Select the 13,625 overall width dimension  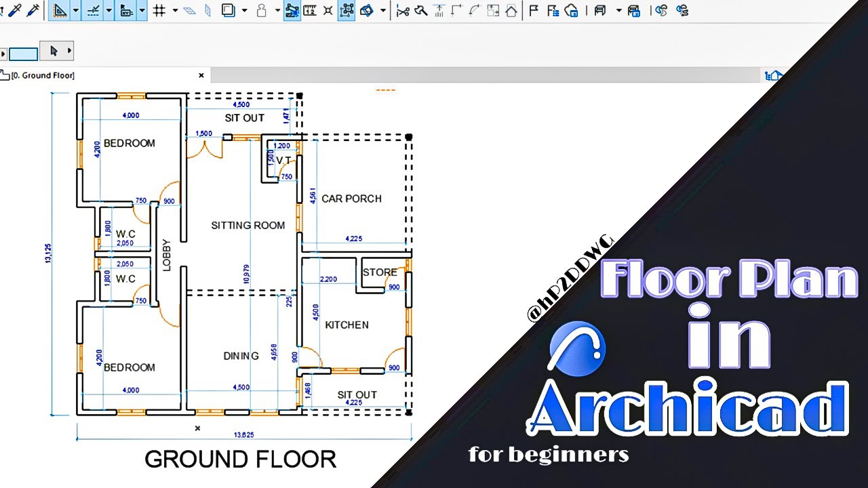pyautogui.click(x=244, y=434)
